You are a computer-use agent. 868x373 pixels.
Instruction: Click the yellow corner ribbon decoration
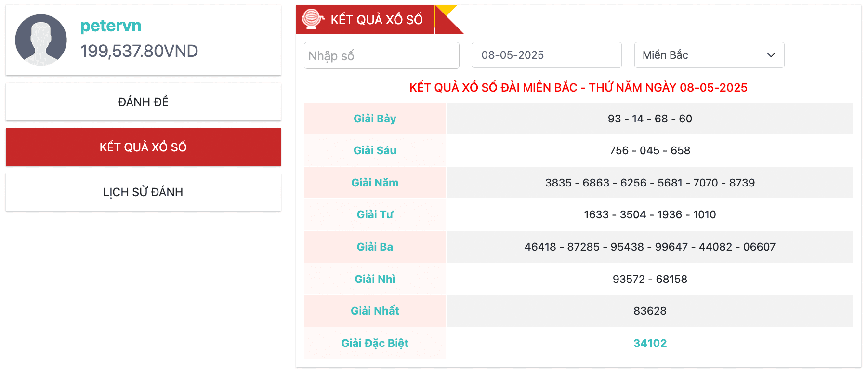click(x=447, y=11)
